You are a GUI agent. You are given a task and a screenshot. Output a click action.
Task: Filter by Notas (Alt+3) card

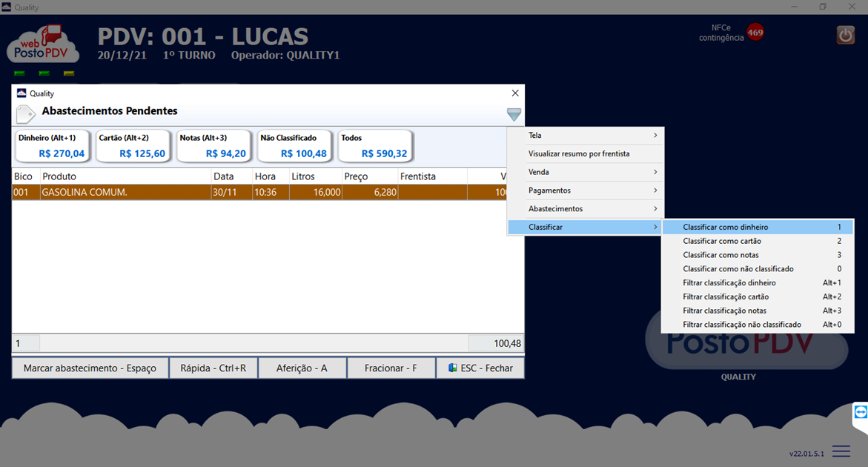(213, 146)
